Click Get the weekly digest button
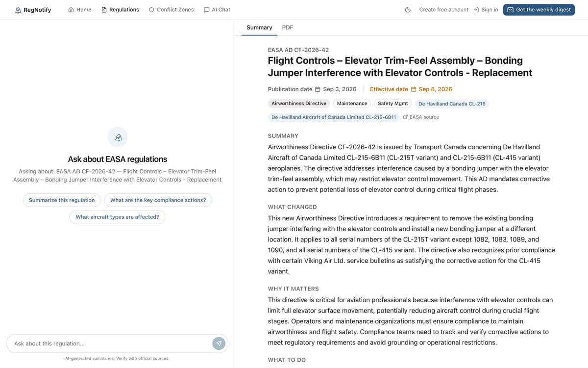The image size is (588, 368). click(x=539, y=10)
